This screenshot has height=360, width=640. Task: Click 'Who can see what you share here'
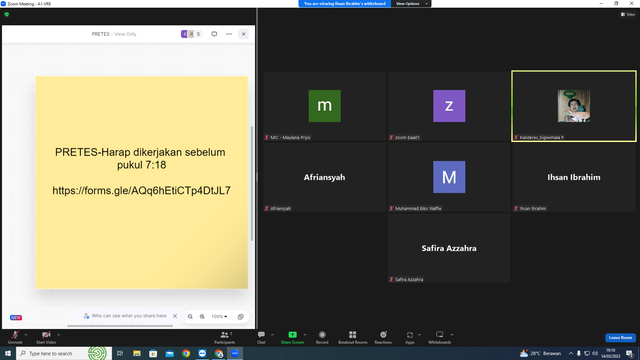(x=129, y=316)
